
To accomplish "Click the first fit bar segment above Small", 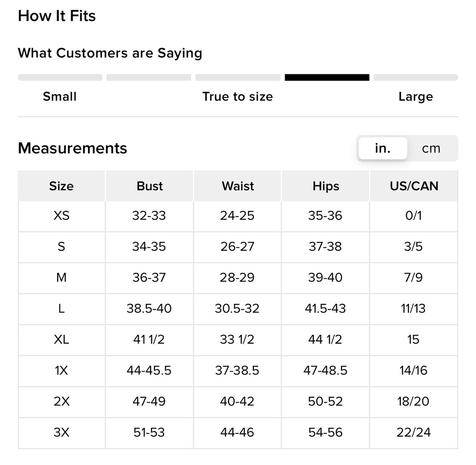I will 60,78.
